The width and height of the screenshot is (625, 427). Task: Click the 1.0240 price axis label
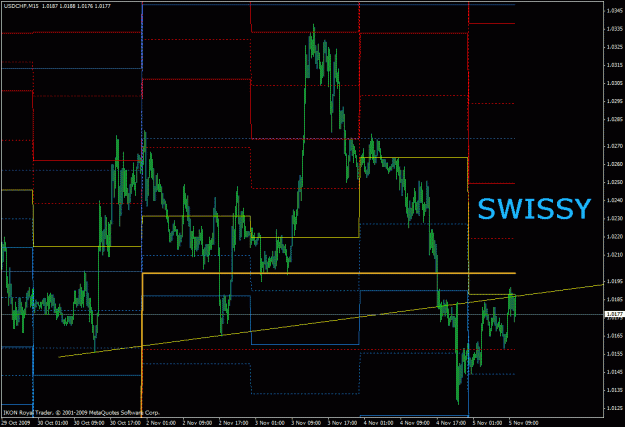[615, 201]
